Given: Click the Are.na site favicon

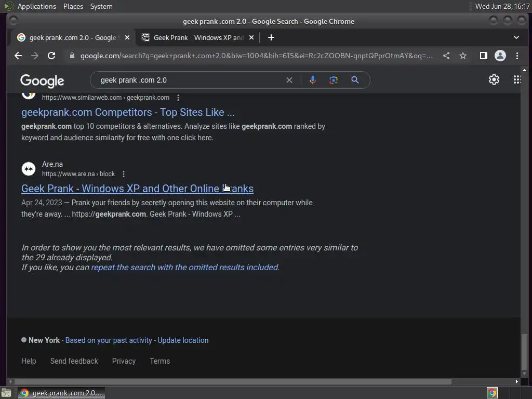Looking at the screenshot, I should tap(29, 169).
